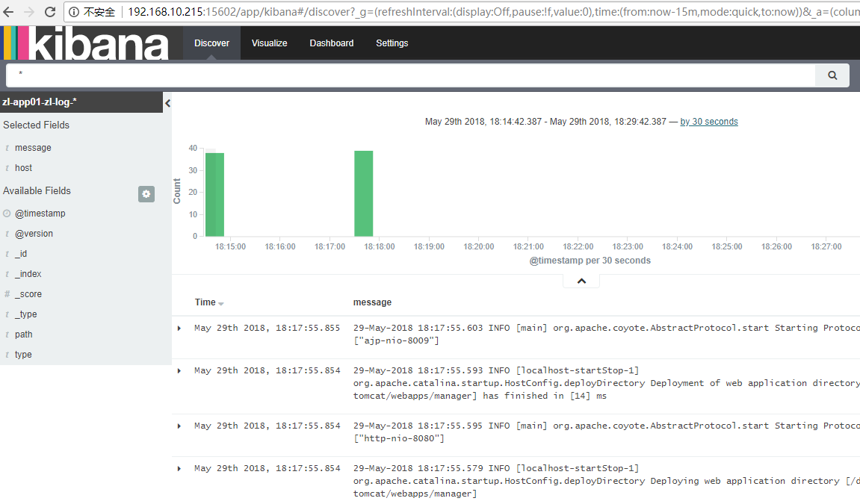Viewport: 860px width, 504px height.
Task: Open the Available Fields gear settings
Action: [146, 194]
